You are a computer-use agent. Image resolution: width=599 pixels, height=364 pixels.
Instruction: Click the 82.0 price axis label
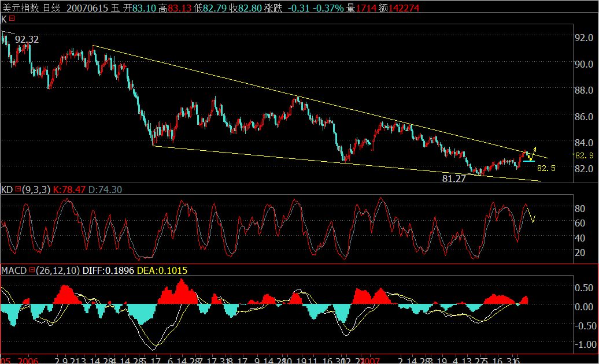tap(584, 169)
